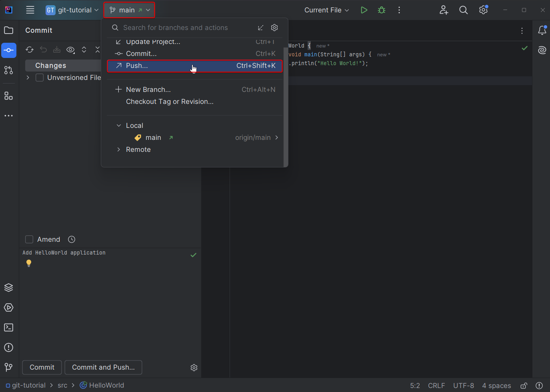The image size is (550, 392).
Task: Click the Debug bug icon
Action: 382,10
